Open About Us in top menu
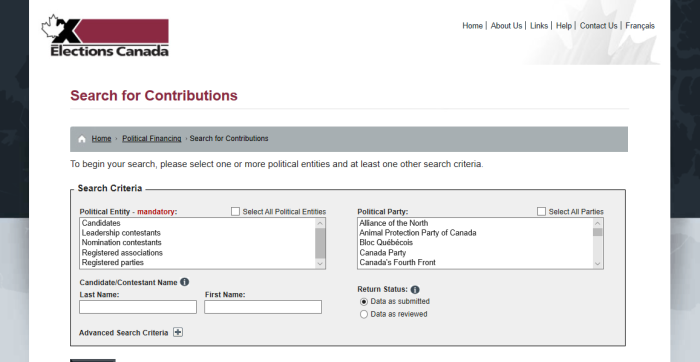 tap(506, 26)
